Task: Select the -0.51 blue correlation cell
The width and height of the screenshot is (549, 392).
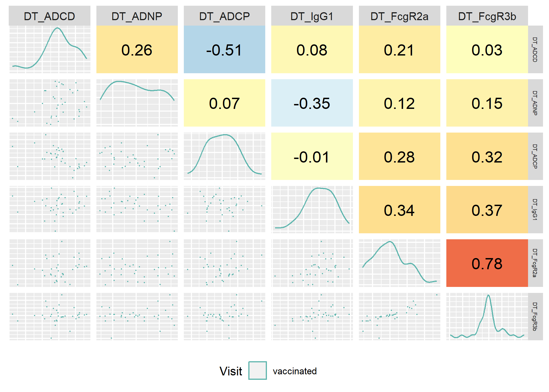Action: (x=224, y=49)
